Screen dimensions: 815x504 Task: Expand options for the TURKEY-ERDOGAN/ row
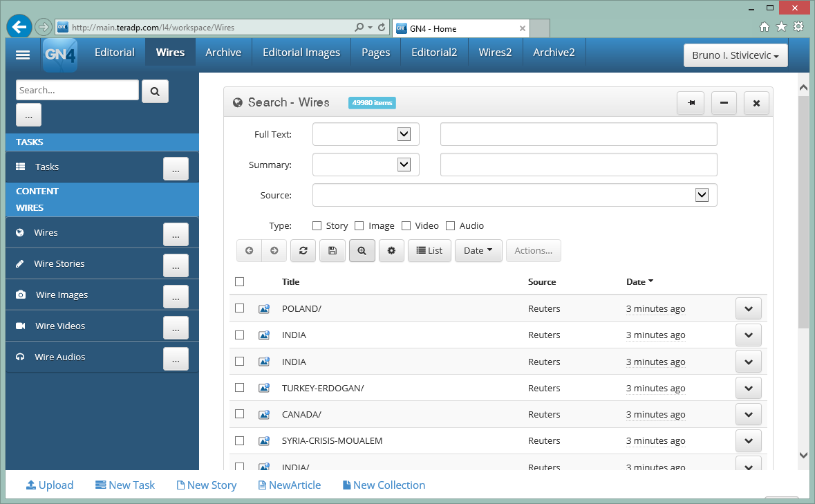(749, 388)
